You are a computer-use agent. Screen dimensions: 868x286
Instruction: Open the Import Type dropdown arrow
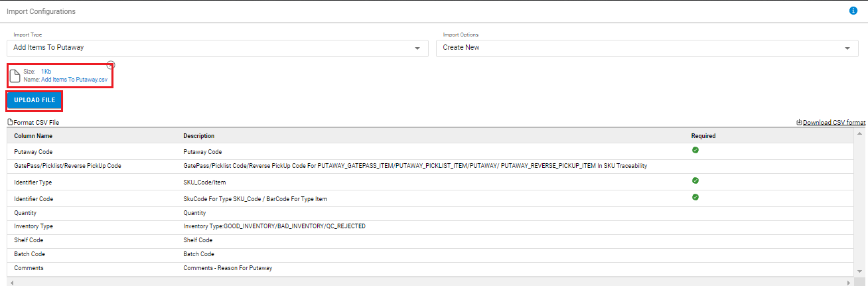click(x=417, y=48)
